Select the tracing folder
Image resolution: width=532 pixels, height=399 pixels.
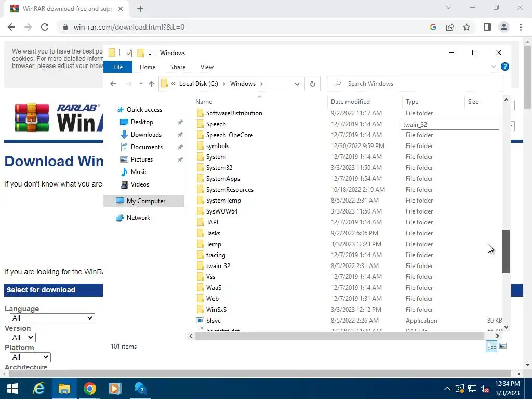[x=216, y=255]
